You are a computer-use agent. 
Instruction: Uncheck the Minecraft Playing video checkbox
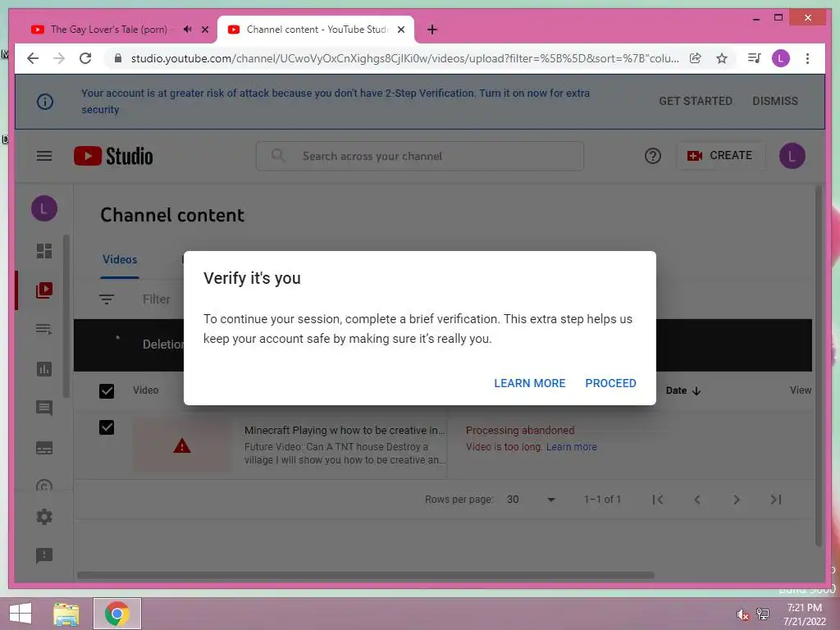(x=107, y=427)
